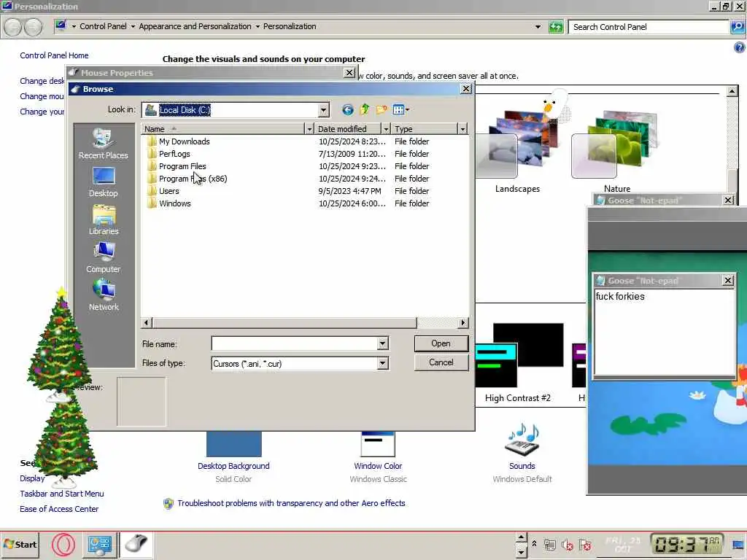Open the View Menu icon in Browse
Viewport: 747px width, 560px height.
[398, 110]
